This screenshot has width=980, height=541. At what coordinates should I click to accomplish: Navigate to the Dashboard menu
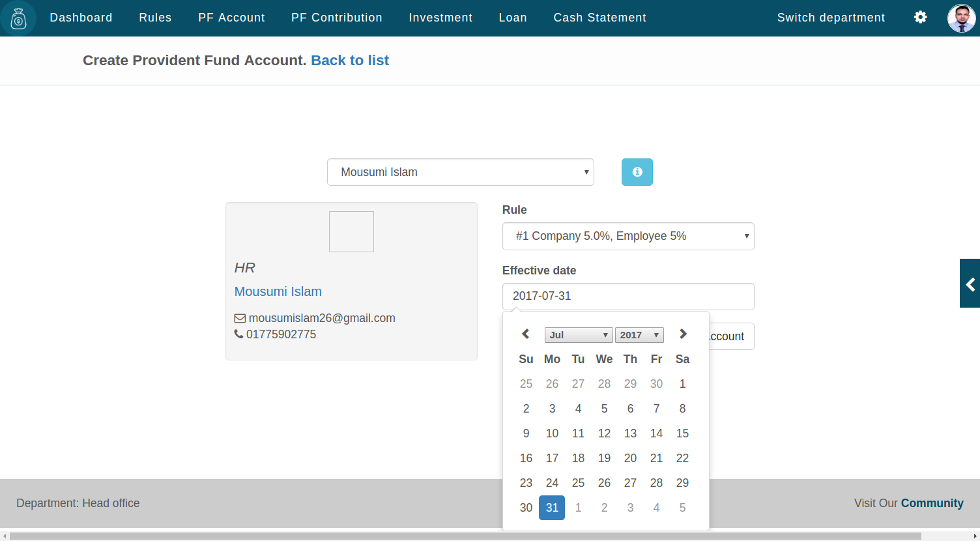pos(81,18)
